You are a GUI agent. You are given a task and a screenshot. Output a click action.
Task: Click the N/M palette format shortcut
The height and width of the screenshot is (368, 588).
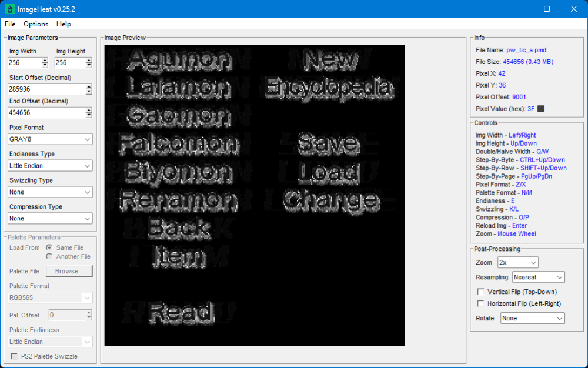tap(526, 193)
